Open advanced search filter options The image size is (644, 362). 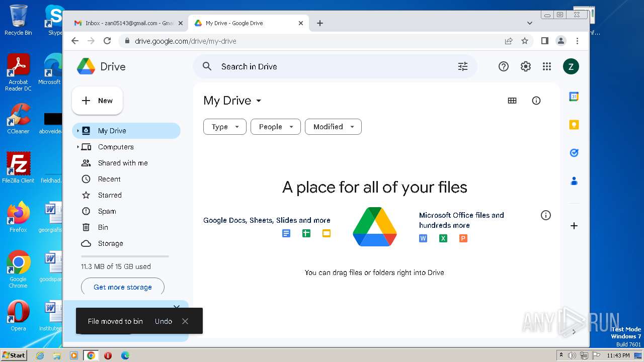pos(463,66)
